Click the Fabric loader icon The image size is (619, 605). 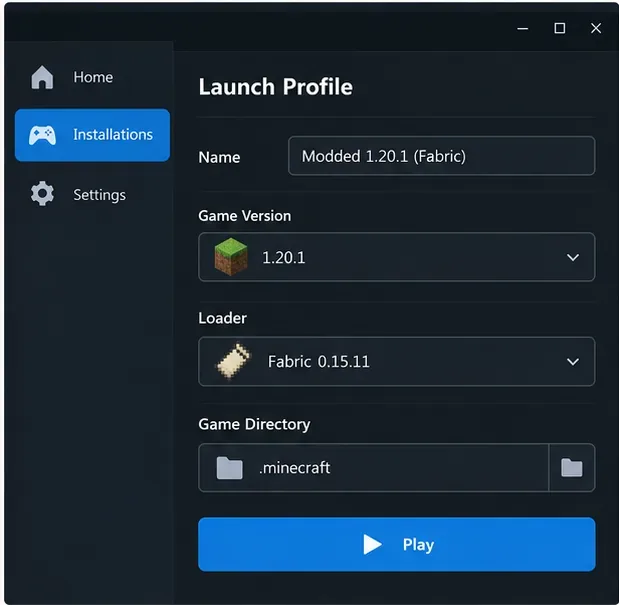point(233,361)
